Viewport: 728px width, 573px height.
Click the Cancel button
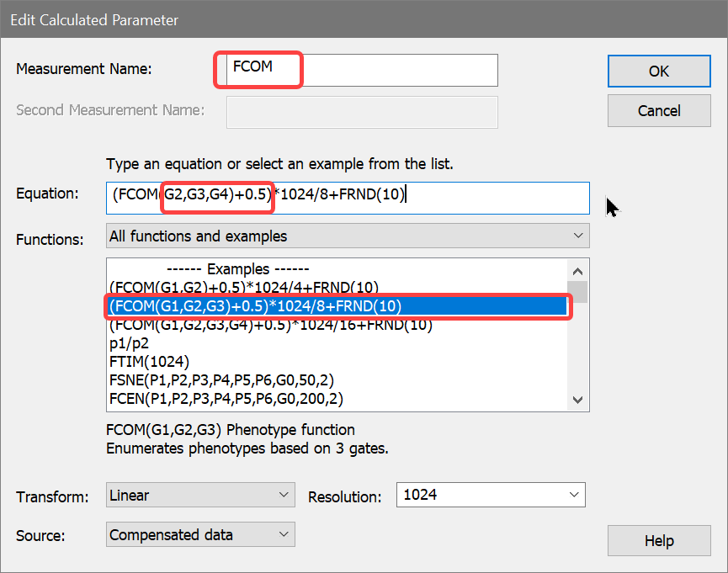[659, 110]
